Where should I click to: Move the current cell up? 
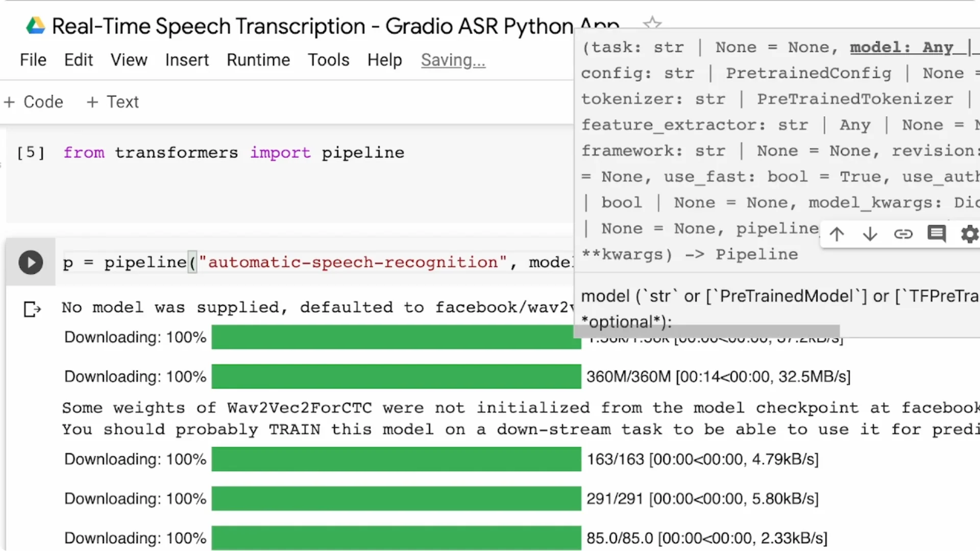(837, 234)
